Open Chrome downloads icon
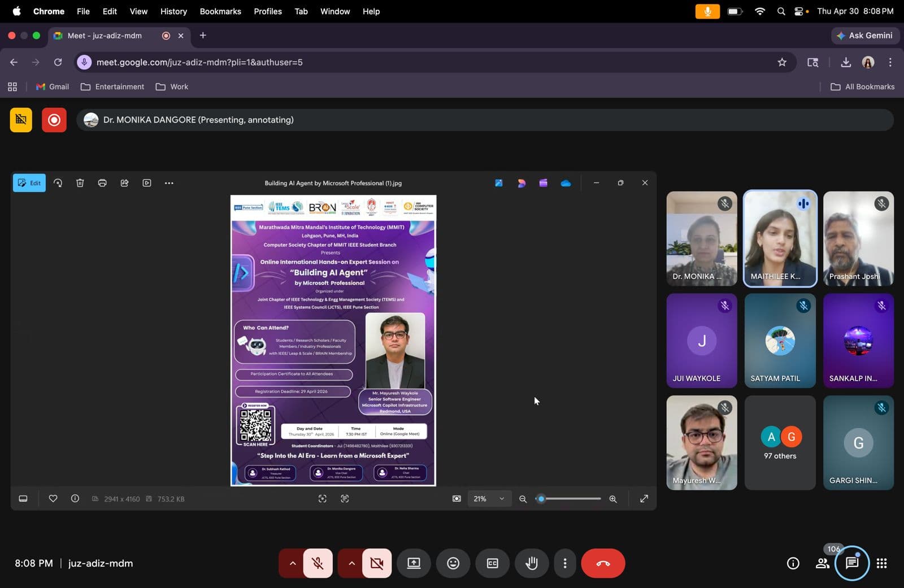 tap(845, 62)
